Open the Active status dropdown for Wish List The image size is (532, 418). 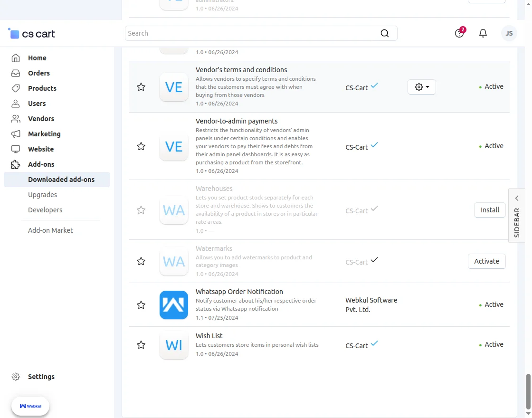pyautogui.click(x=492, y=345)
